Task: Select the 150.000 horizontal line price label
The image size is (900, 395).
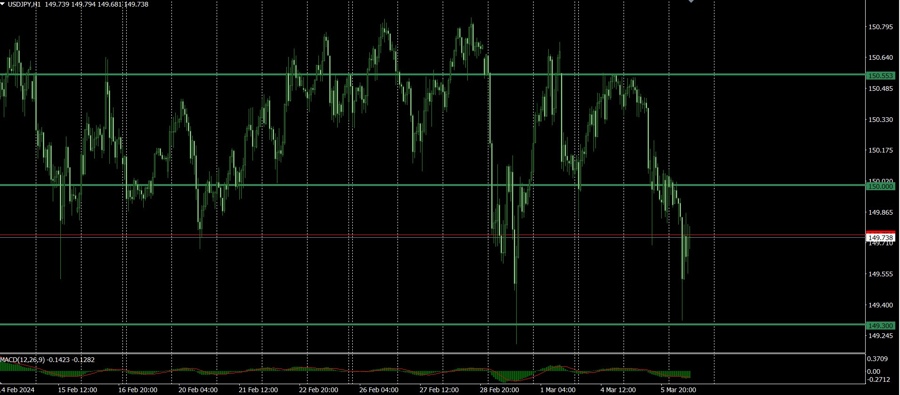Action: [x=880, y=186]
